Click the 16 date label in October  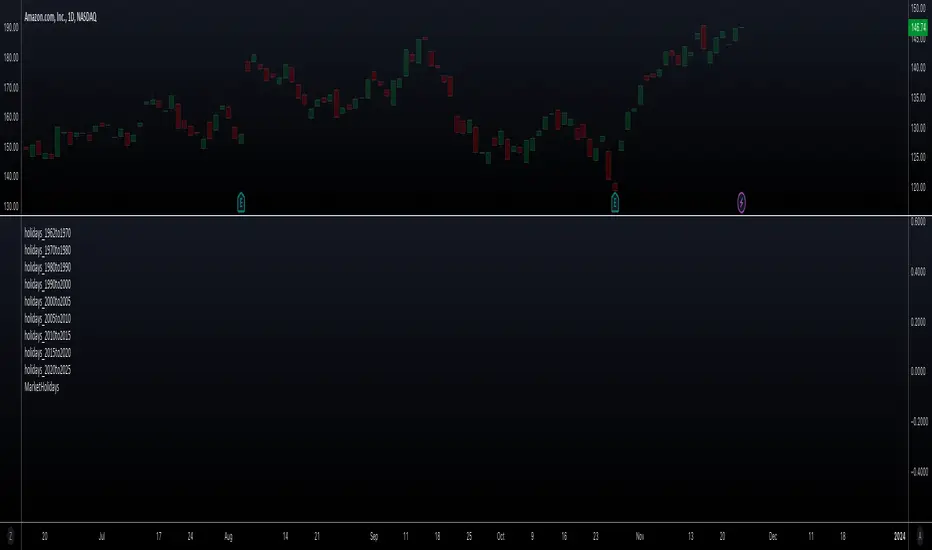click(564, 536)
